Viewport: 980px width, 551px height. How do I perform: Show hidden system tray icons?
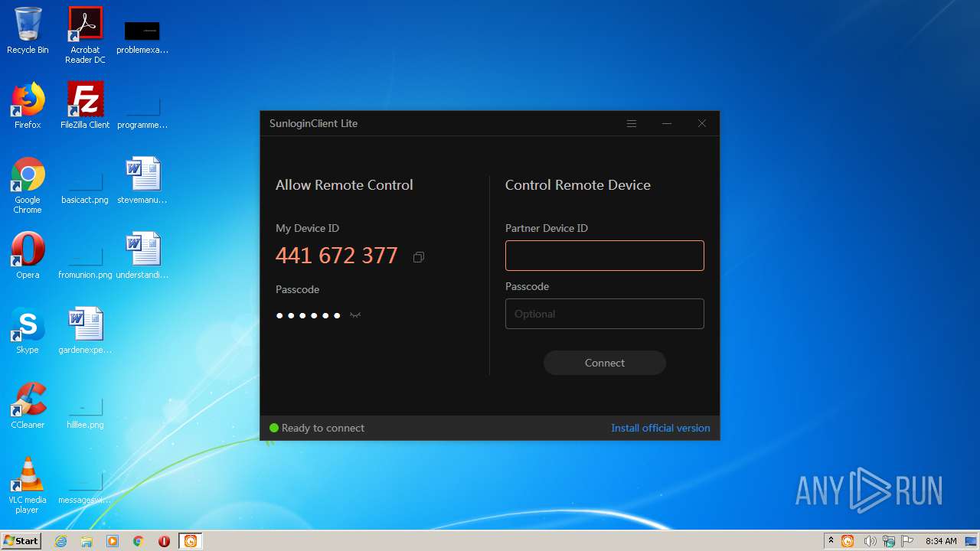[831, 541]
